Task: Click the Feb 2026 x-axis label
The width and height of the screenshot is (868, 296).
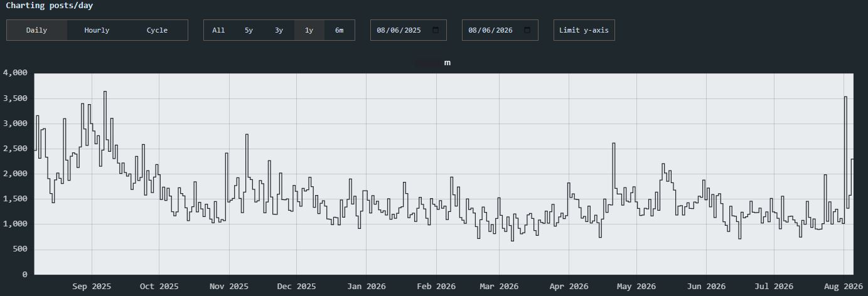Action: (436, 287)
